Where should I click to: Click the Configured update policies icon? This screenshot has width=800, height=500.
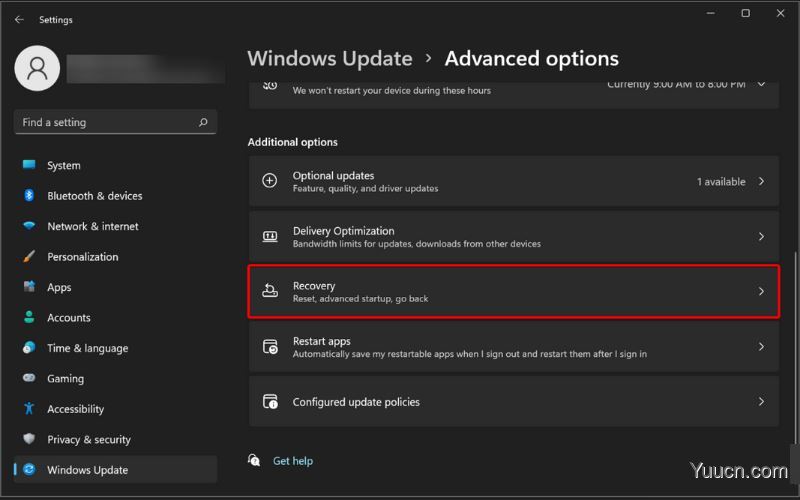[x=270, y=402]
